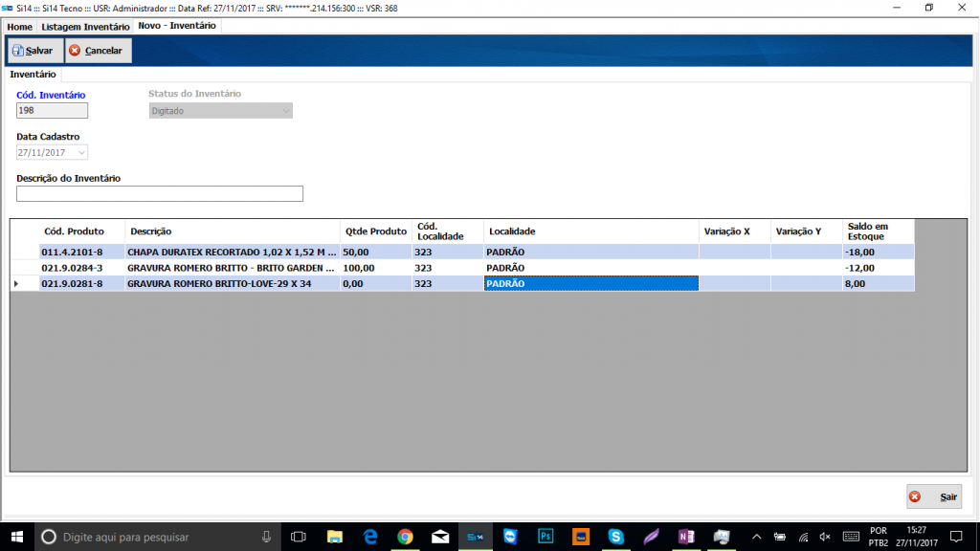Open Google Chrome from the taskbar

405,537
